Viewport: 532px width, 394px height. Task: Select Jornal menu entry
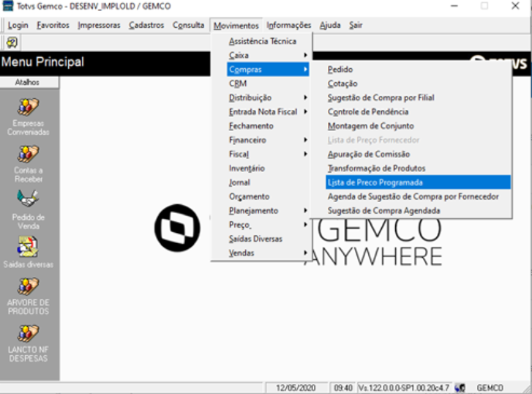click(x=268, y=182)
